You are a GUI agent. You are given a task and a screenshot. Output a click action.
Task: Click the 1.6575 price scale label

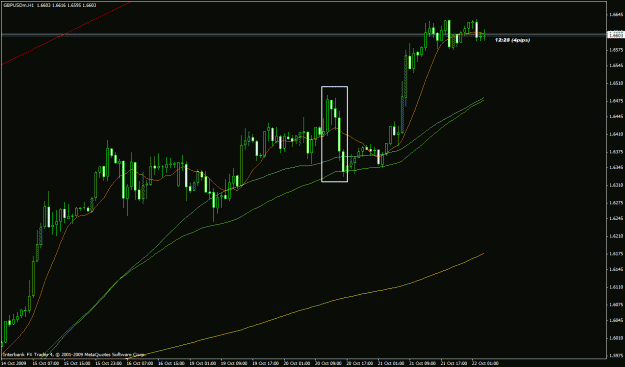tap(616, 50)
